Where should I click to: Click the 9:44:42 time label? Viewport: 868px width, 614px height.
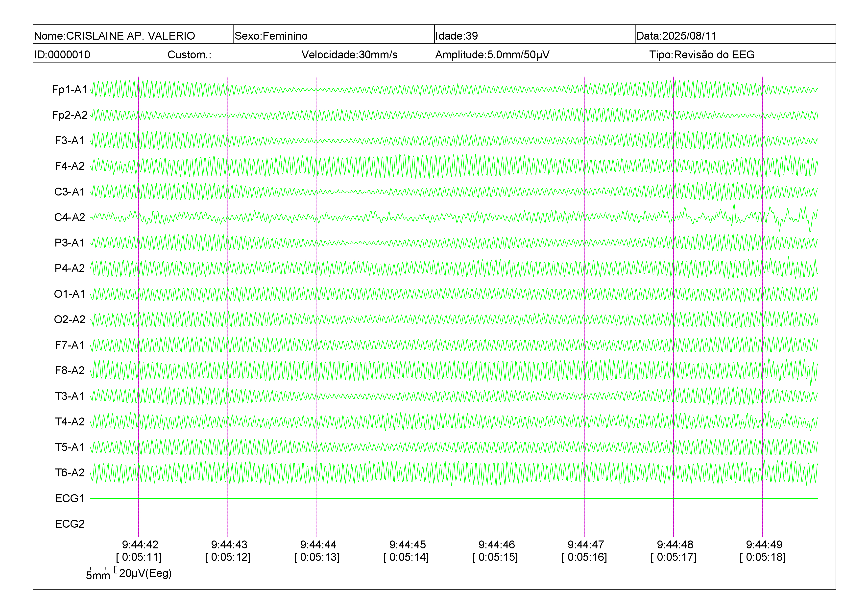[140, 544]
